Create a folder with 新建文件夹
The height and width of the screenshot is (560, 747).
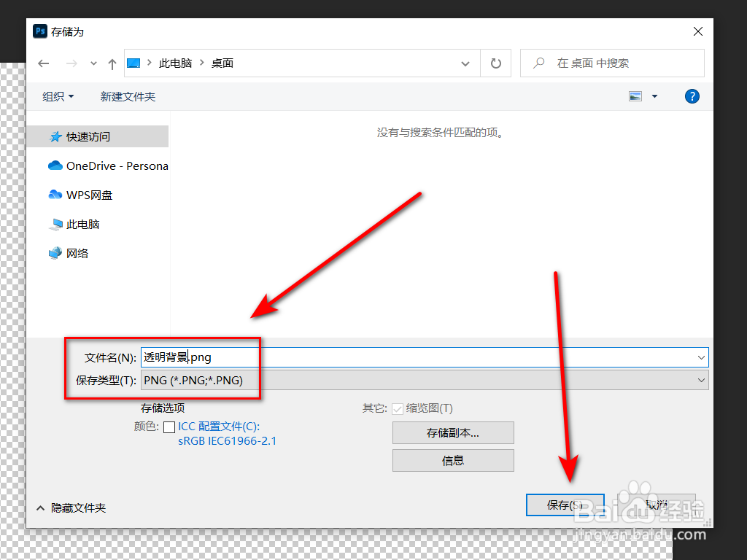point(128,97)
